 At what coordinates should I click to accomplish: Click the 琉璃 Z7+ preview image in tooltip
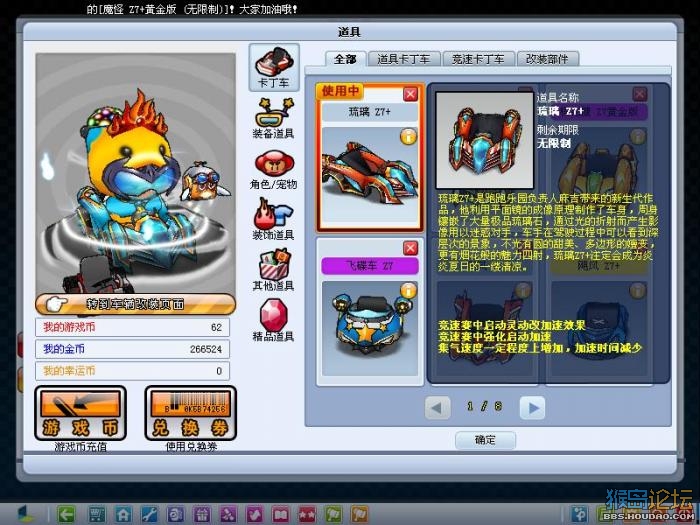[485, 141]
